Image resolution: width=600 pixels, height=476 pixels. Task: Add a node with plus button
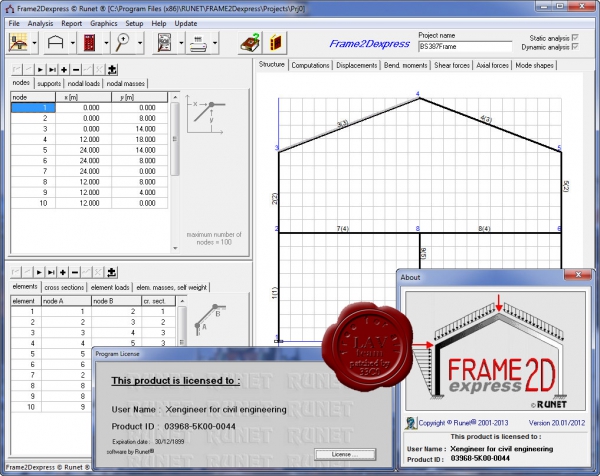64,70
